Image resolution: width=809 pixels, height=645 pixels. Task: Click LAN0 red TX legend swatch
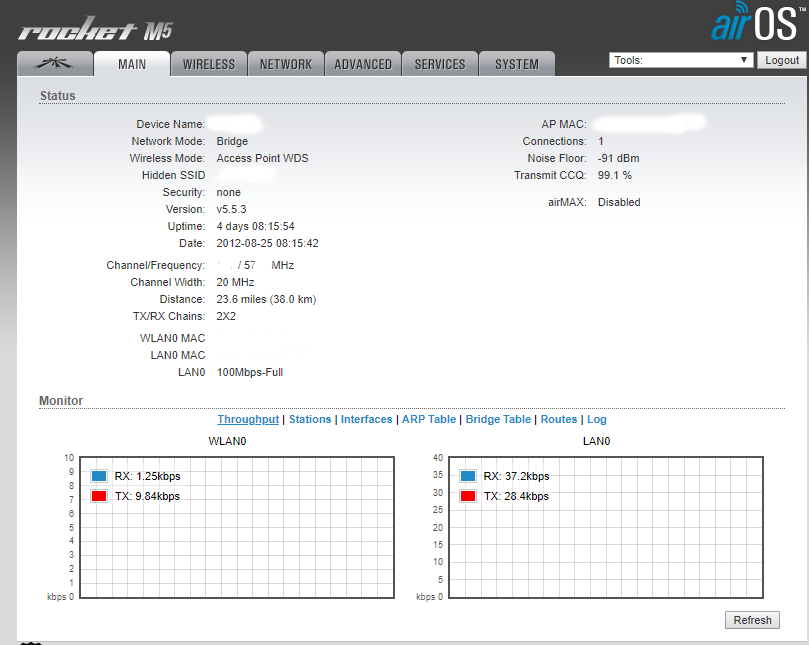point(468,496)
